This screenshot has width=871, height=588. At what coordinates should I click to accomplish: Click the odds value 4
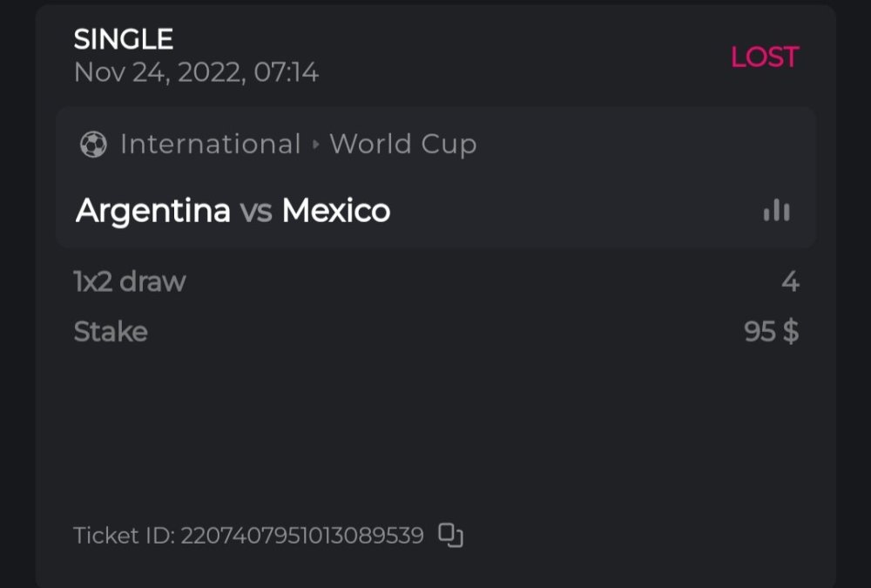point(790,281)
